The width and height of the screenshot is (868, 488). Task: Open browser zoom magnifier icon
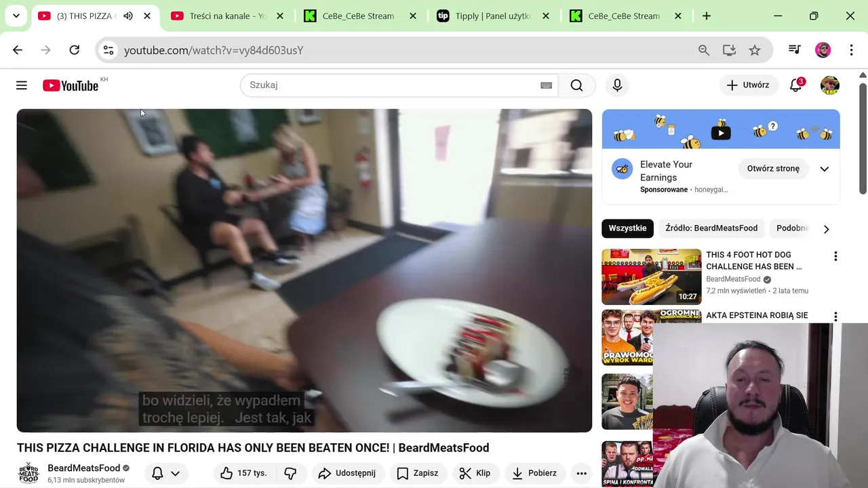click(x=704, y=50)
